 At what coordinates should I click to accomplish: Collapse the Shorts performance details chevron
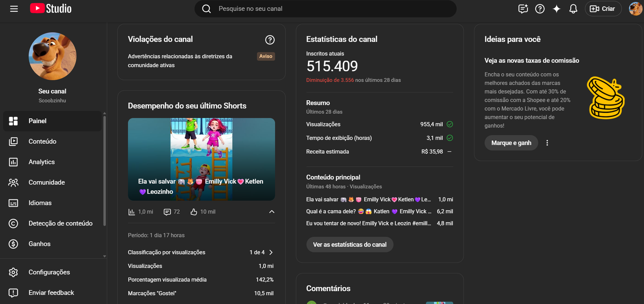(x=272, y=212)
